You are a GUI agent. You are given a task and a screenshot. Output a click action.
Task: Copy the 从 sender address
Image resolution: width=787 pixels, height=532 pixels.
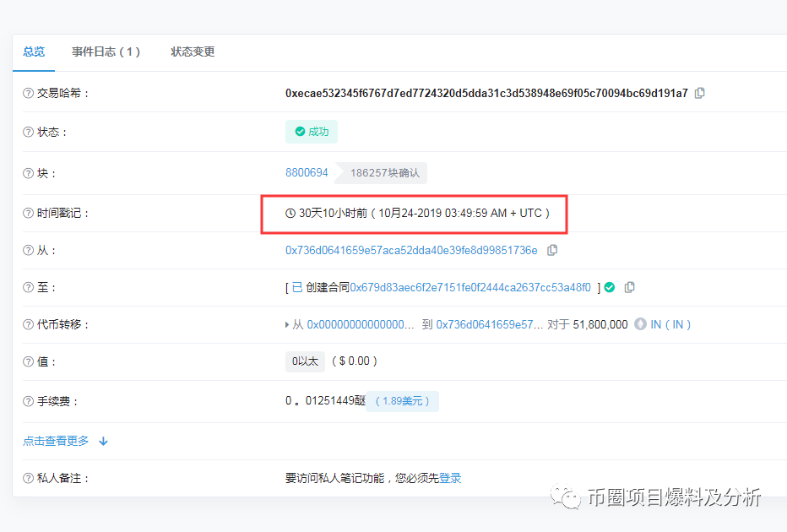[x=552, y=250]
